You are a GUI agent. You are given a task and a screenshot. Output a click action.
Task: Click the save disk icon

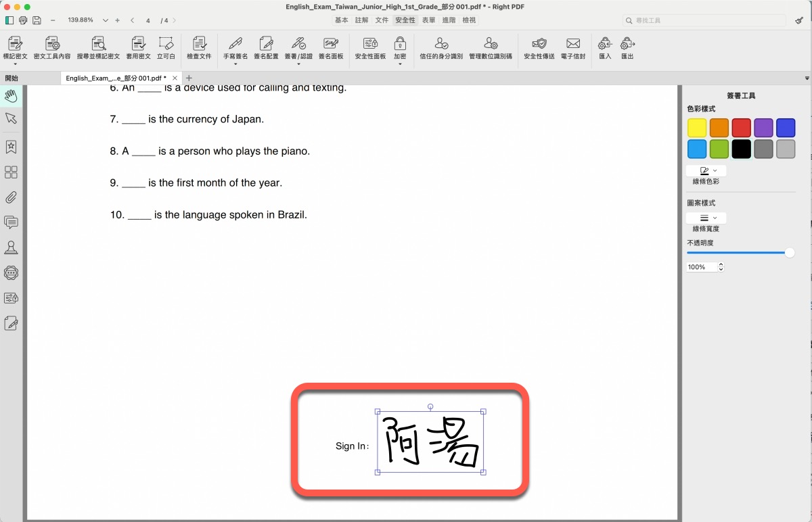(x=37, y=20)
